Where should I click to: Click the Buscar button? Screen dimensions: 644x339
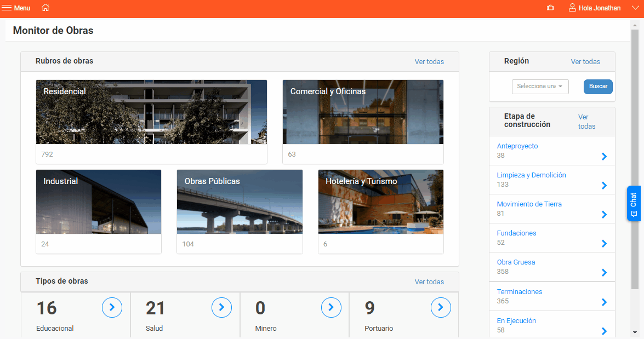click(598, 87)
